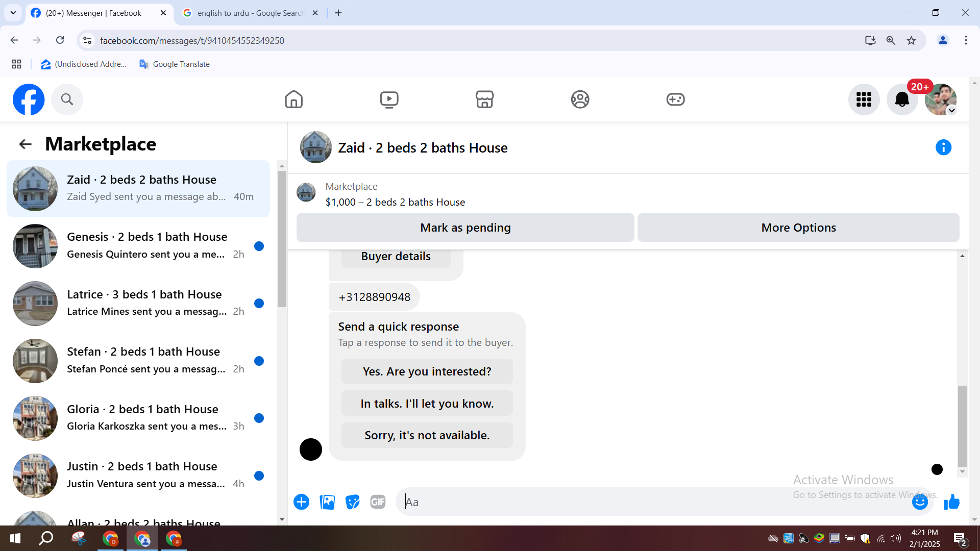Open Facebook Home feed icon
Screen dimensions: 980x551
(x=293, y=99)
